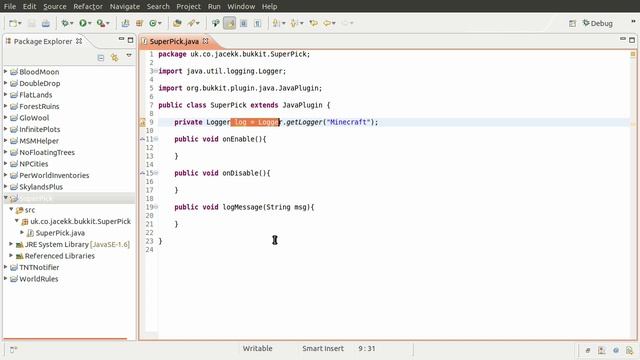The height and width of the screenshot is (360, 640).
Task: Toggle folding of the onDisable method at line 15
Action: pyautogui.click(x=156, y=173)
